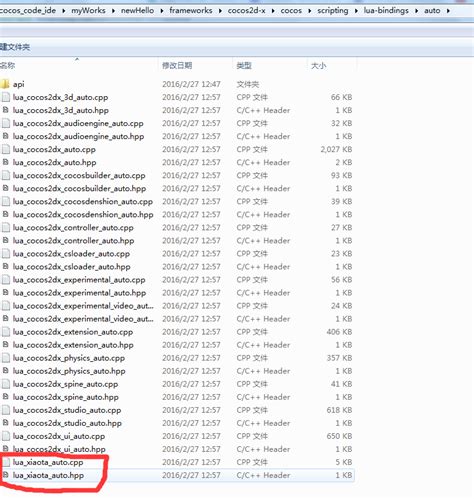
Task: Navigate to cocos2d-x in address bar
Action: pyautogui.click(x=247, y=11)
